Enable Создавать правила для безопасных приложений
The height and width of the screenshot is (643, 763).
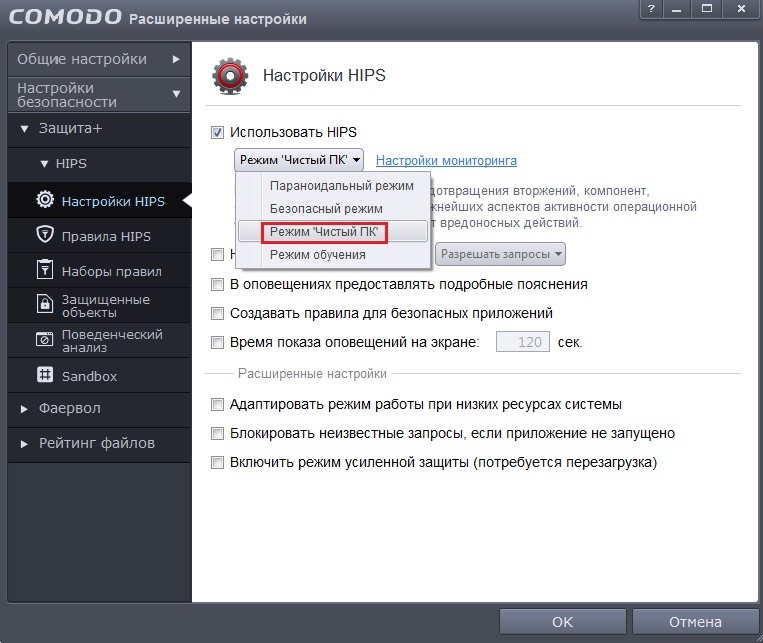[217, 313]
